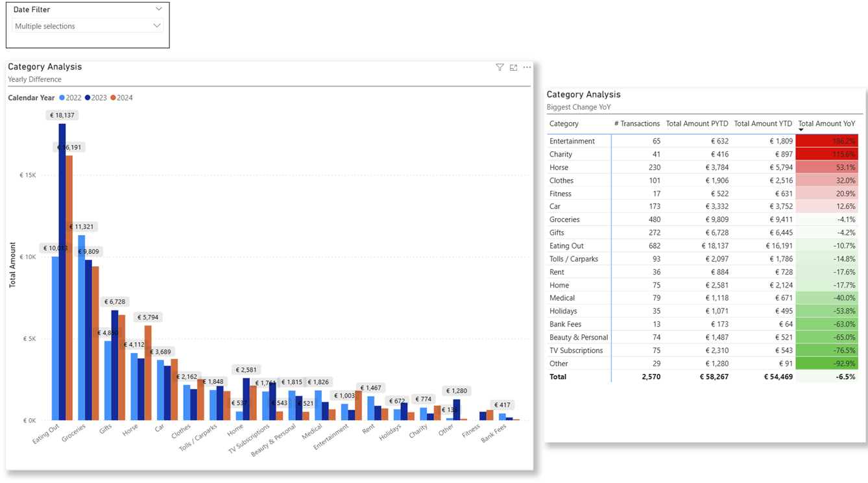
Task: Select the Charity 115.6% YoY cell
Action: [826, 155]
